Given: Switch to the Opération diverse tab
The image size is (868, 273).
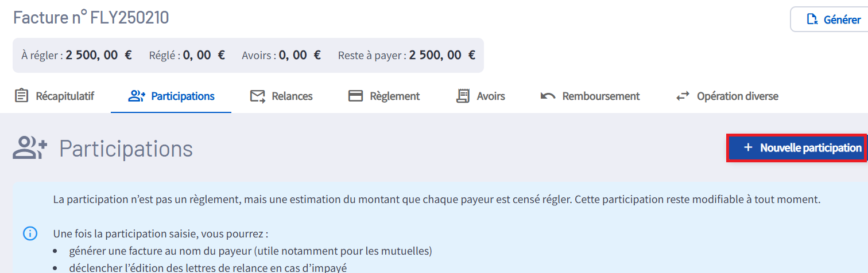Looking at the screenshot, I should 738,96.
